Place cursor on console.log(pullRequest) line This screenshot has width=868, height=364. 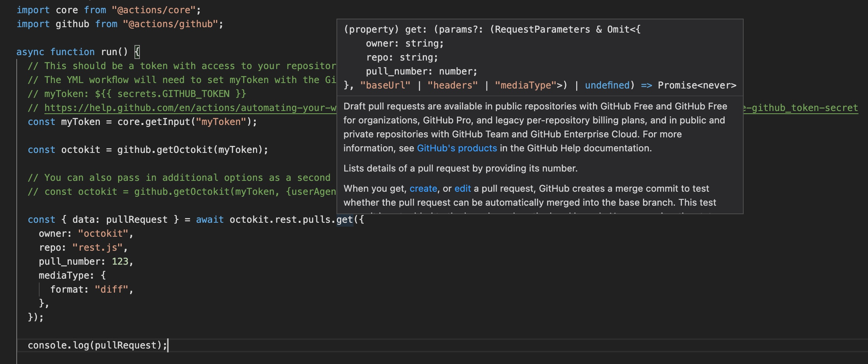point(97,345)
